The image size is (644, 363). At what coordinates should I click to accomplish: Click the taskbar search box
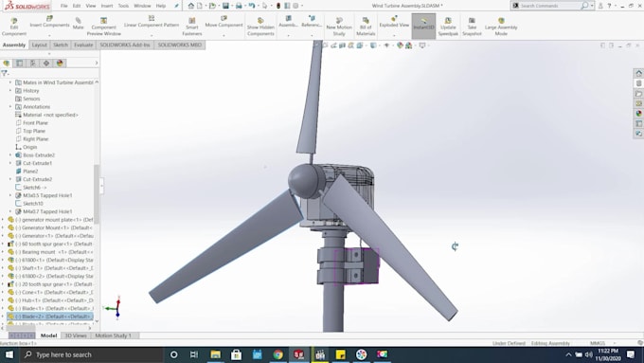pos(91,354)
